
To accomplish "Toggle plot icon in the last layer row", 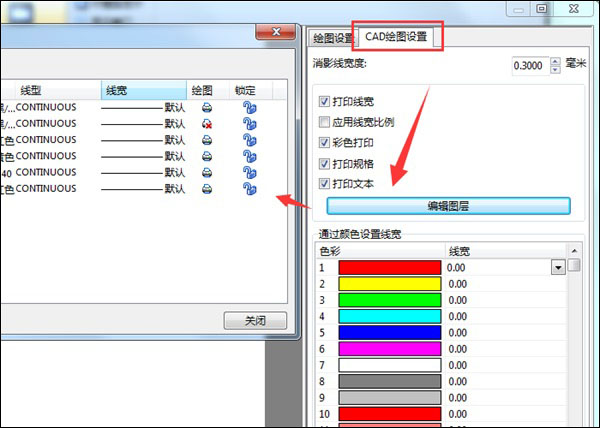I will coord(207,189).
